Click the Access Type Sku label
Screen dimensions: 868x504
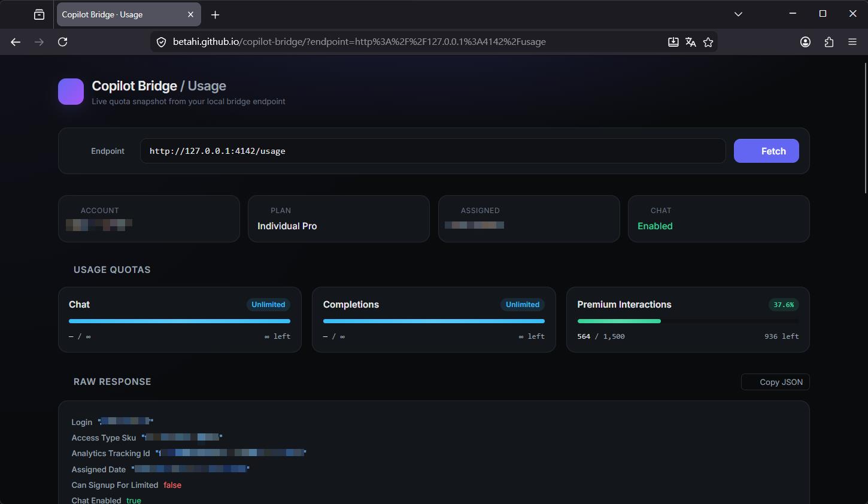pos(104,438)
